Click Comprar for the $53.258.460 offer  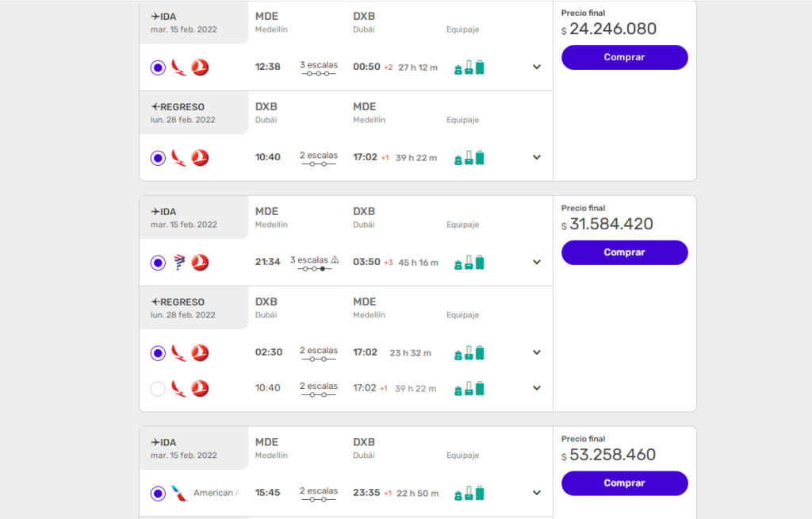pyautogui.click(x=625, y=483)
